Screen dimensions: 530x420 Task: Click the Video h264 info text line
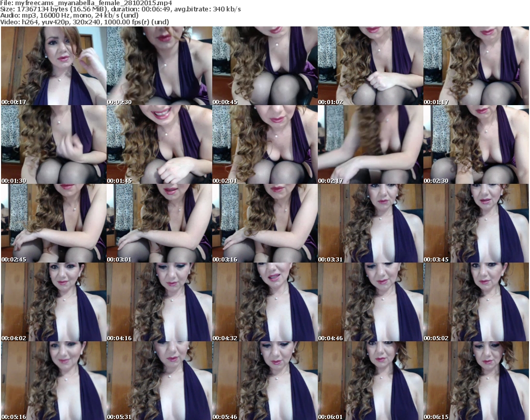84,22
